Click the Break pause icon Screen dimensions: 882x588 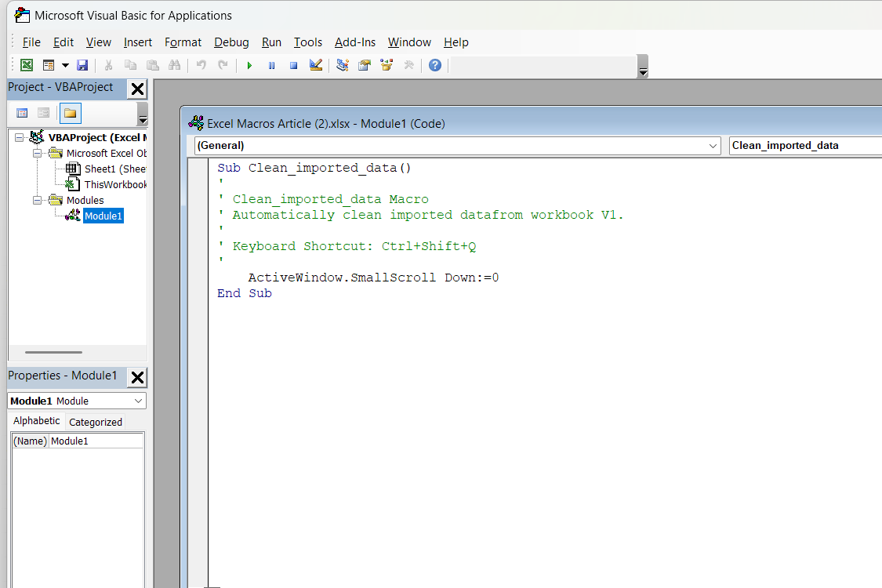(x=272, y=66)
